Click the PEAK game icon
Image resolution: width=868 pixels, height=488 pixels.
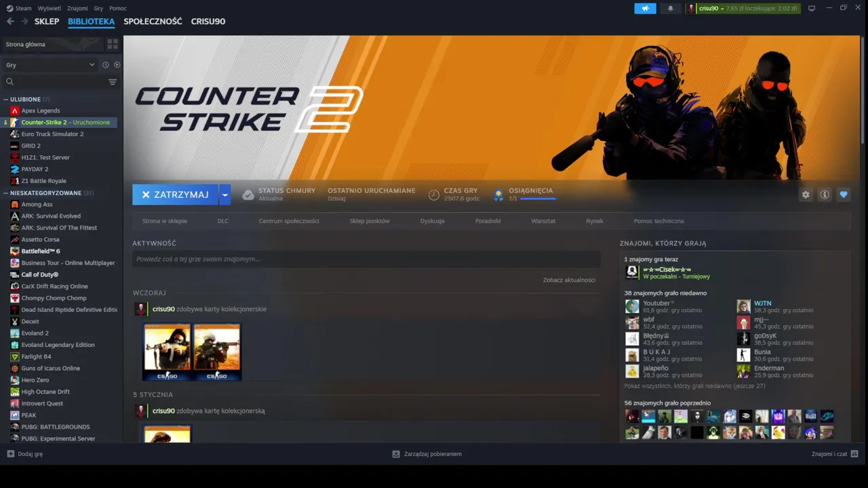[x=15, y=415]
